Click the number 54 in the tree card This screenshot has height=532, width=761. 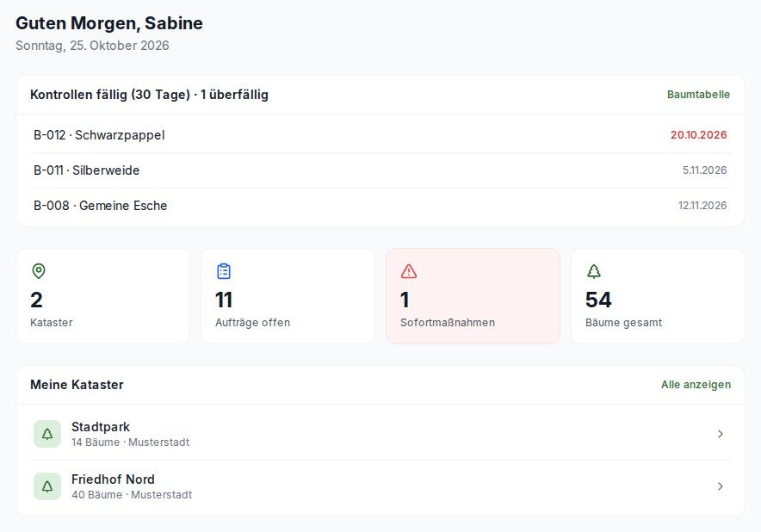[x=598, y=300]
